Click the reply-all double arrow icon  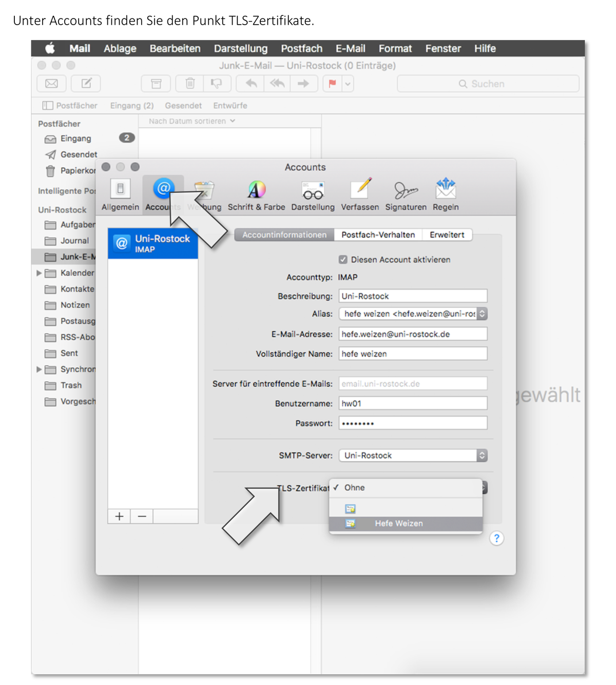277,83
